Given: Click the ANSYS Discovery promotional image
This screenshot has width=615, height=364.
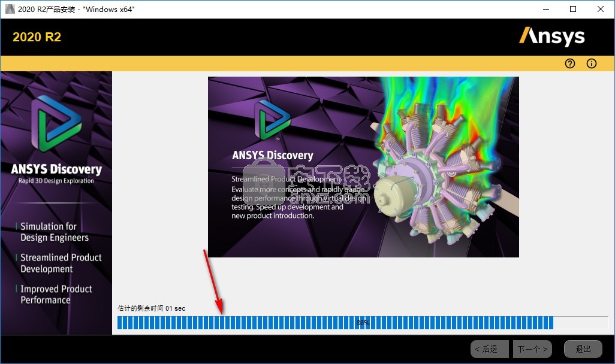Looking at the screenshot, I should pos(363,167).
